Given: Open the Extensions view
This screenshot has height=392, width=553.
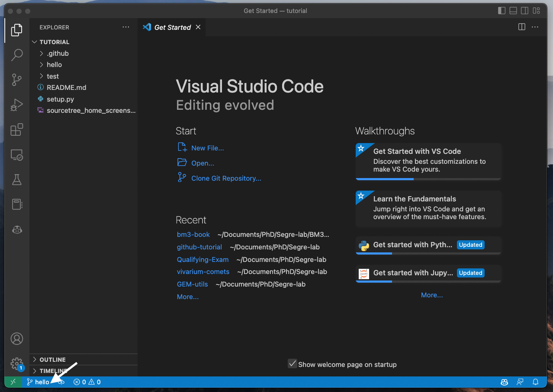Looking at the screenshot, I should [x=17, y=130].
